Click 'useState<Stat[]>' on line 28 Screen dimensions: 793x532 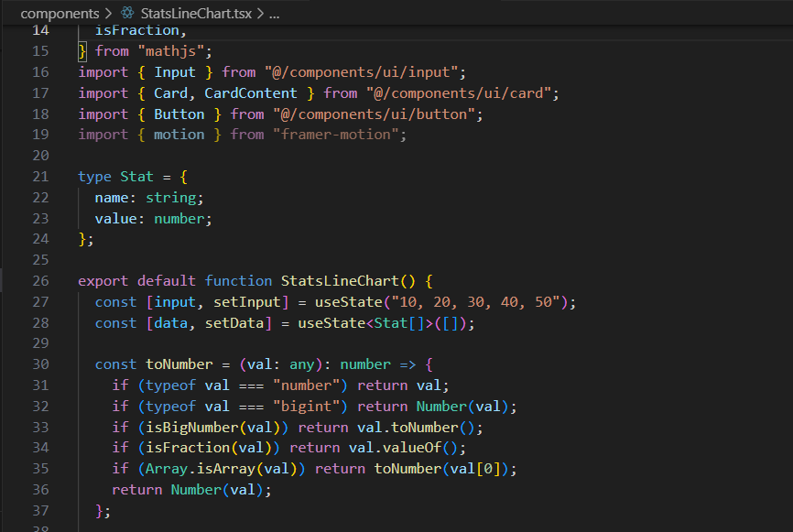(365, 323)
